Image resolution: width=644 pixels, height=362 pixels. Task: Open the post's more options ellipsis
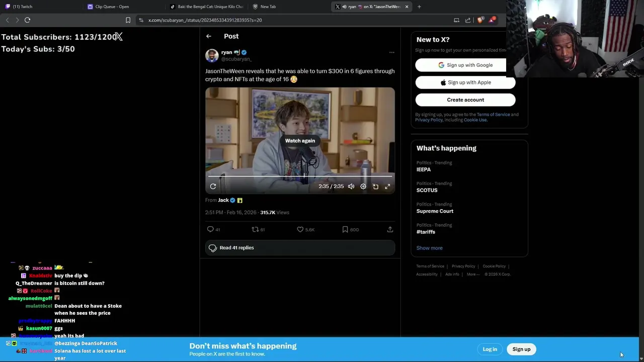(x=391, y=52)
